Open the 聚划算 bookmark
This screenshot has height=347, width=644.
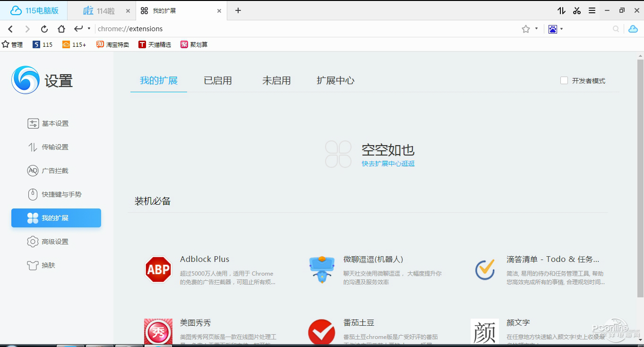point(194,44)
